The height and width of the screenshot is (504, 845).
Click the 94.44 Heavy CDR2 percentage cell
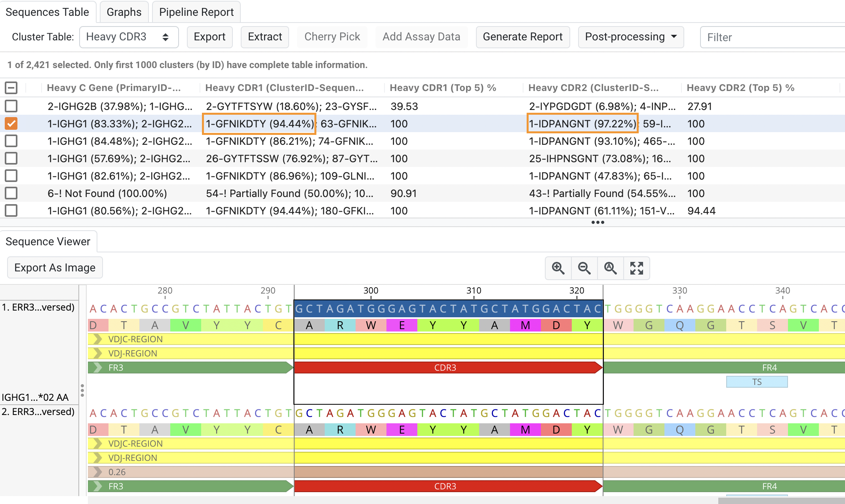701,210
